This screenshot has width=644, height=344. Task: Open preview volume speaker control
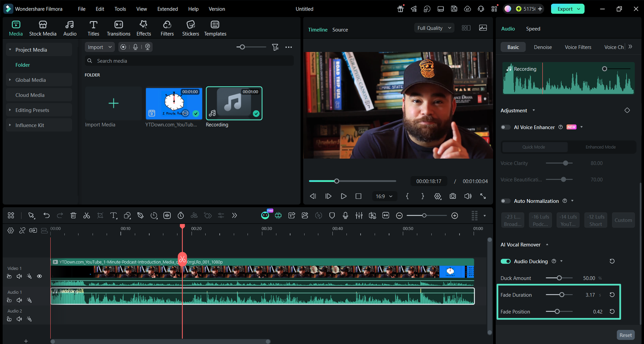coord(468,196)
